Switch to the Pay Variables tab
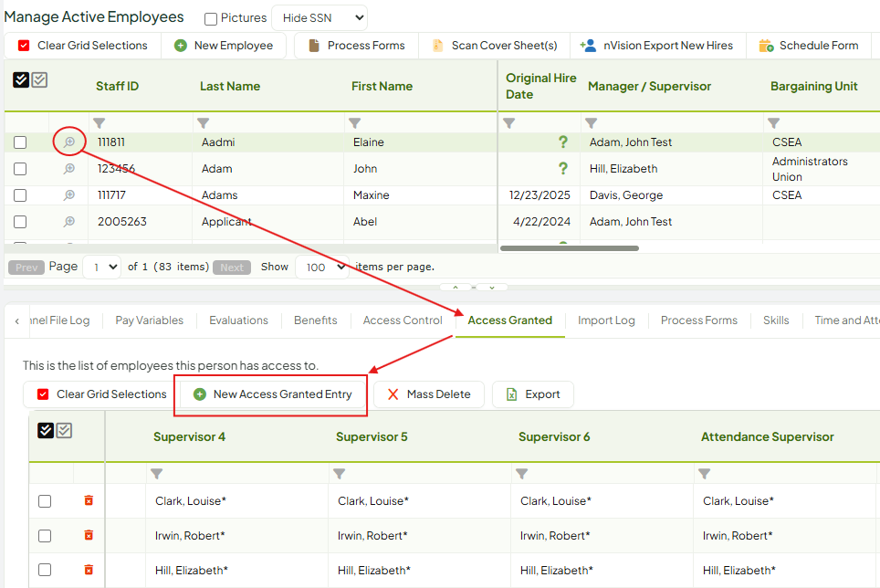This screenshot has width=880, height=588. coord(150,320)
